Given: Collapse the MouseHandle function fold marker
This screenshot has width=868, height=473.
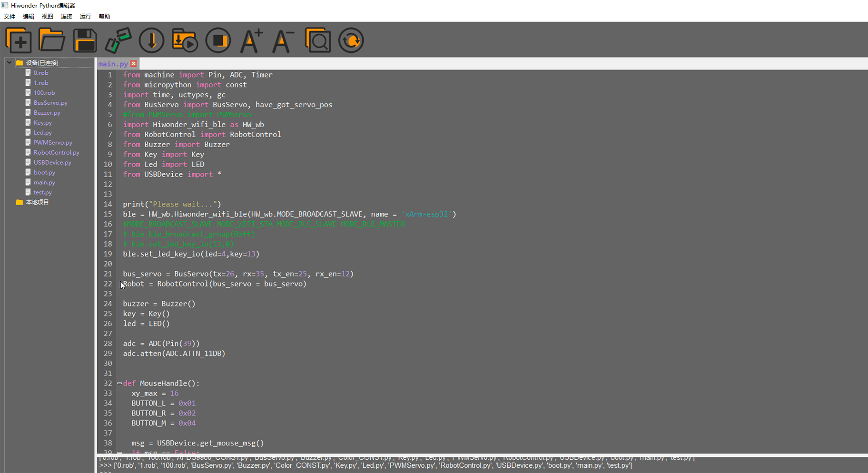Looking at the screenshot, I should click(x=119, y=383).
